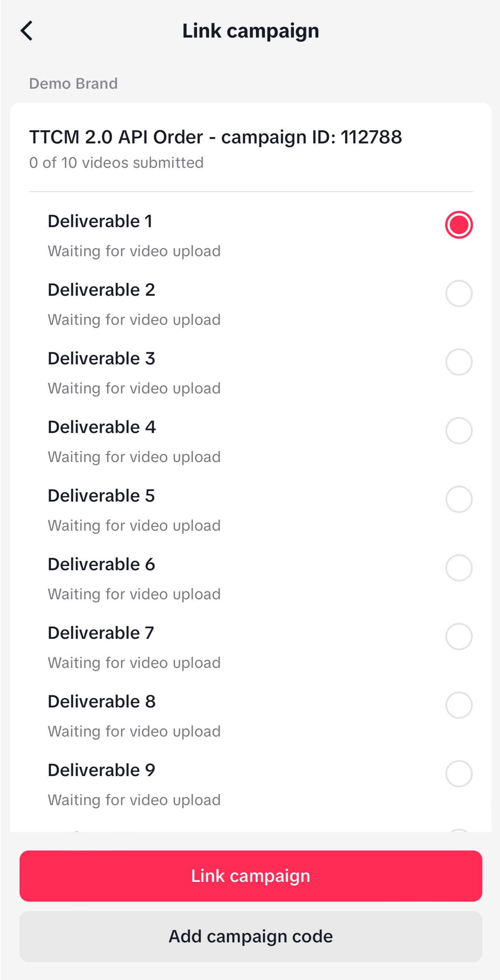Click the Demo Brand label
The height and width of the screenshot is (980, 500).
pos(74,84)
